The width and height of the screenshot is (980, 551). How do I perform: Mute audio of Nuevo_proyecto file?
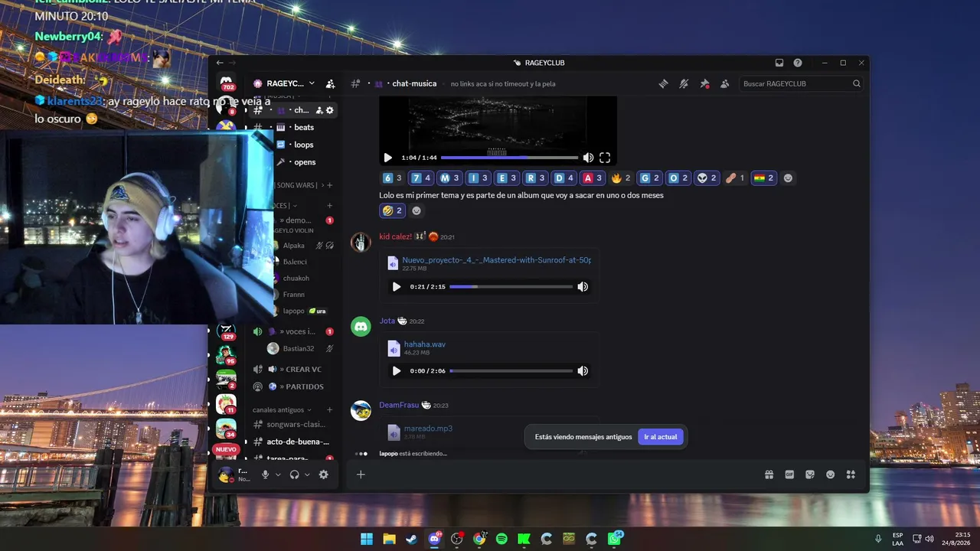pyautogui.click(x=583, y=287)
